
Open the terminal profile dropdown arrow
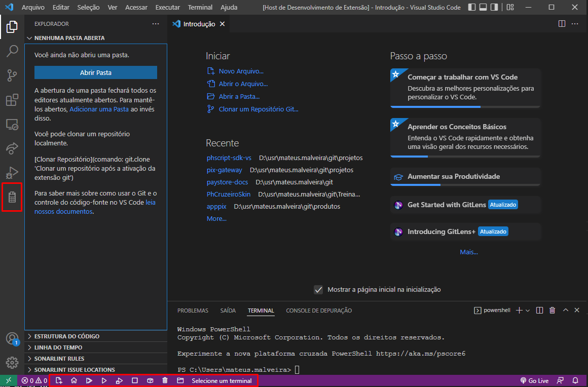point(528,310)
